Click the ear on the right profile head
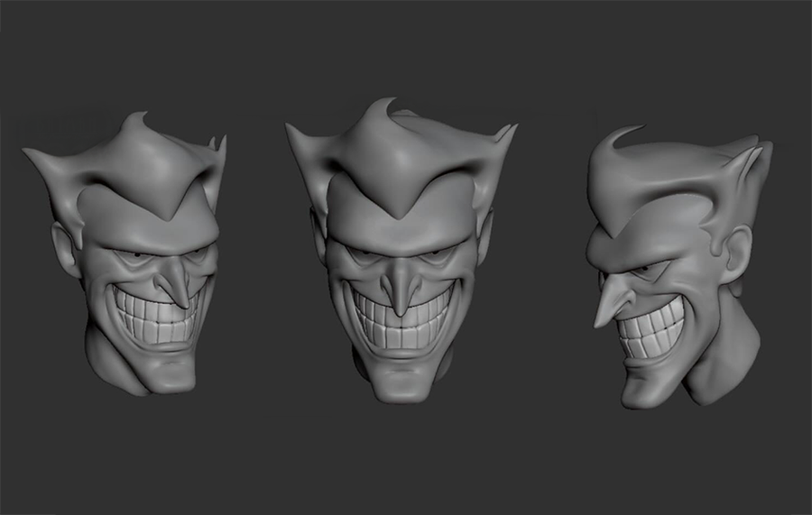812x515 pixels. [x=738, y=253]
